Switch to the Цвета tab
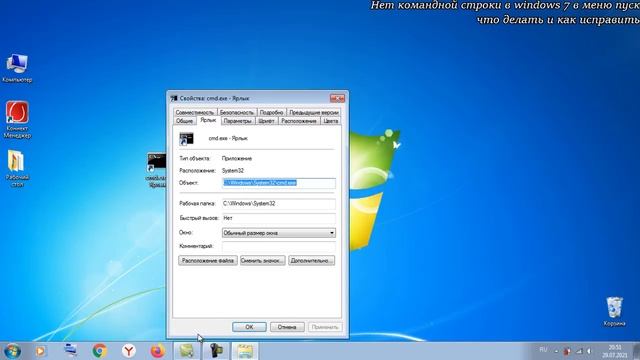The image size is (640, 360). (x=331, y=121)
